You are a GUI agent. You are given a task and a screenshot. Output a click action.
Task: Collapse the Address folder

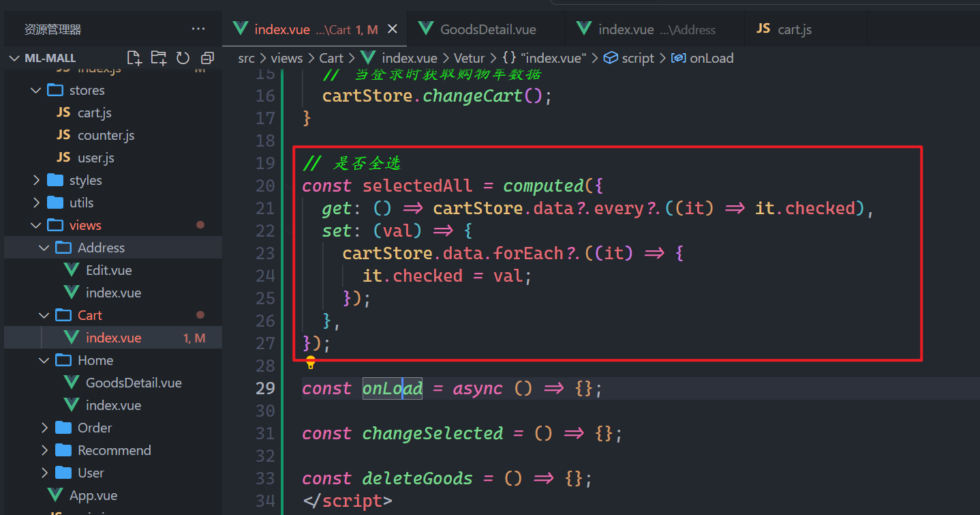(x=44, y=248)
